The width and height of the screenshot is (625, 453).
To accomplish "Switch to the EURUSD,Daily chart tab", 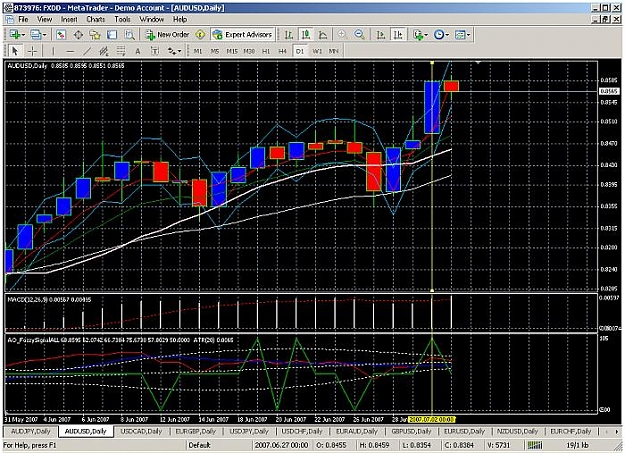I will (x=464, y=431).
